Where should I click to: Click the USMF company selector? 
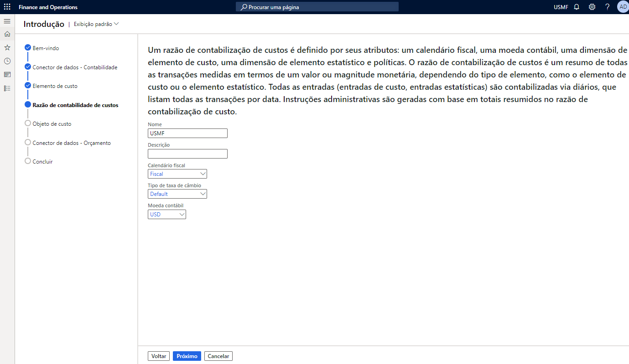tap(561, 7)
